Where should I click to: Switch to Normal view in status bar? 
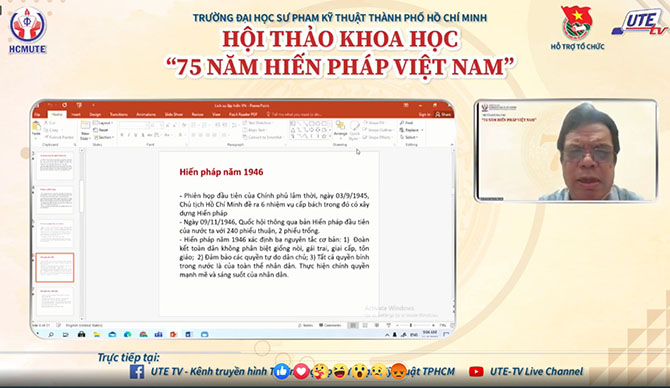click(x=353, y=325)
